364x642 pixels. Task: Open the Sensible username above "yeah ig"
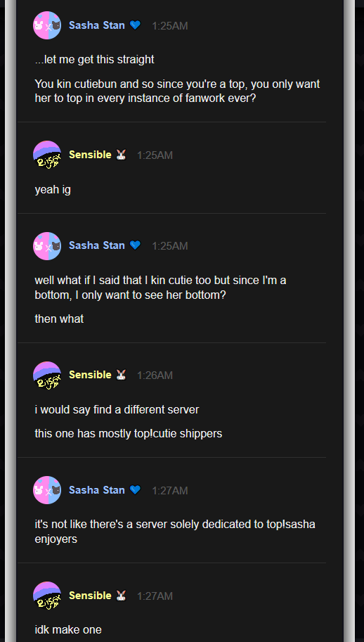(x=90, y=155)
